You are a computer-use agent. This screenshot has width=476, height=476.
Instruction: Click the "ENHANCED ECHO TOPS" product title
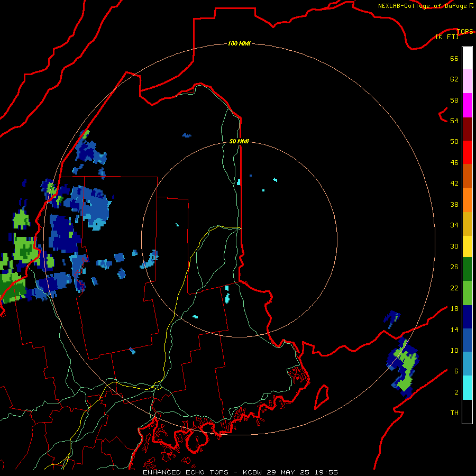click(x=186, y=472)
